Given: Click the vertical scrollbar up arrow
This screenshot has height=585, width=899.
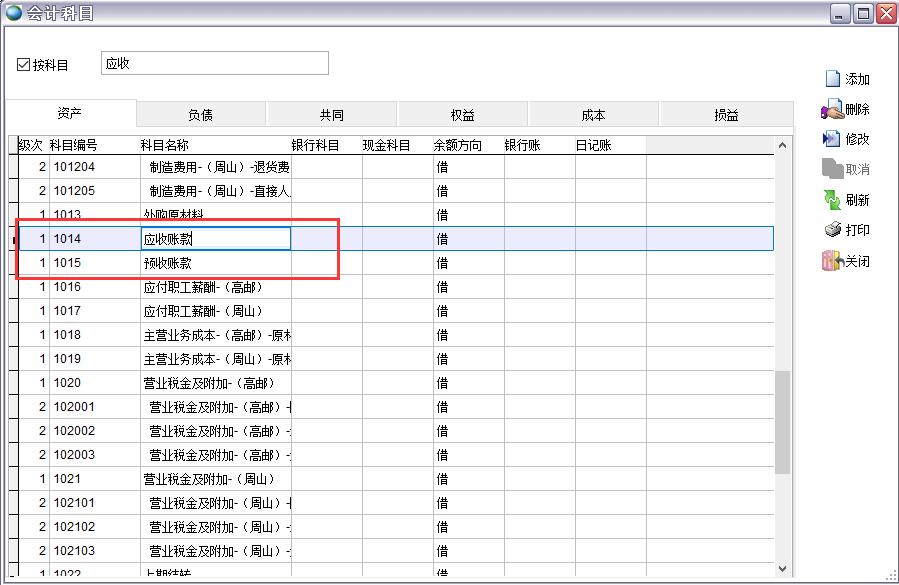Looking at the screenshot, I should [x=783, y=146].
